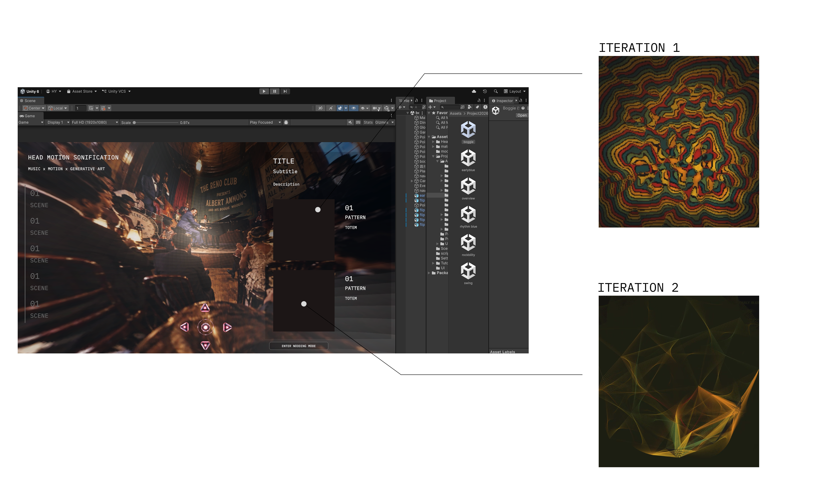The image size is (818, 504).
Task: Click the Frame Debugger bug icon
Action: [286, 122]
